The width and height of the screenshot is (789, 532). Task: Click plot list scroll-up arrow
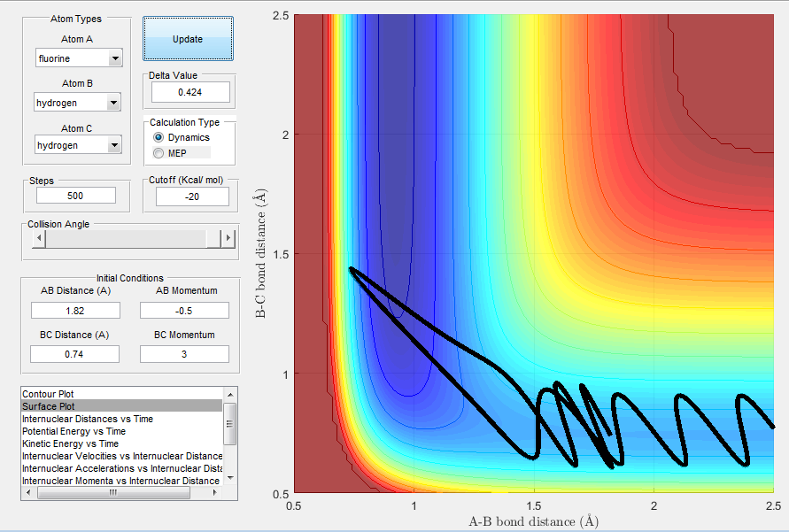click(230, 394)
